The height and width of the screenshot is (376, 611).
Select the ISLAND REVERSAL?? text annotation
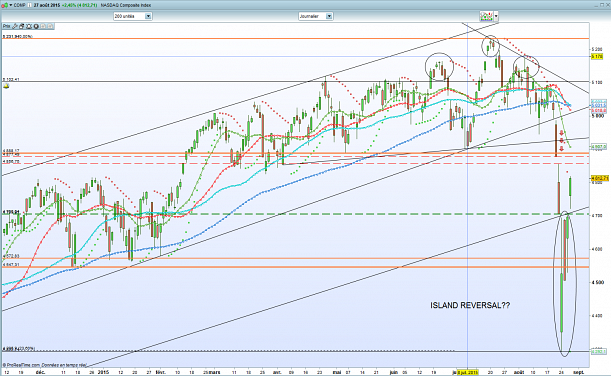tap(470, 305)
